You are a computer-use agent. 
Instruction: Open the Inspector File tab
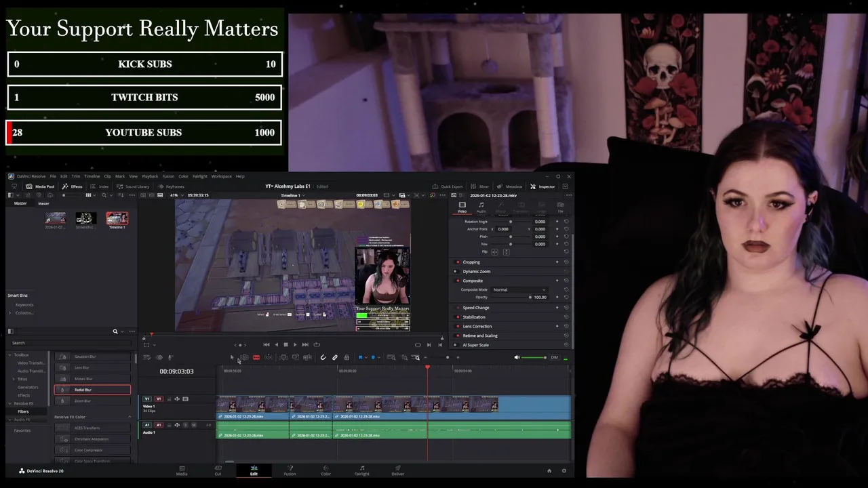[x=560, y=207]
